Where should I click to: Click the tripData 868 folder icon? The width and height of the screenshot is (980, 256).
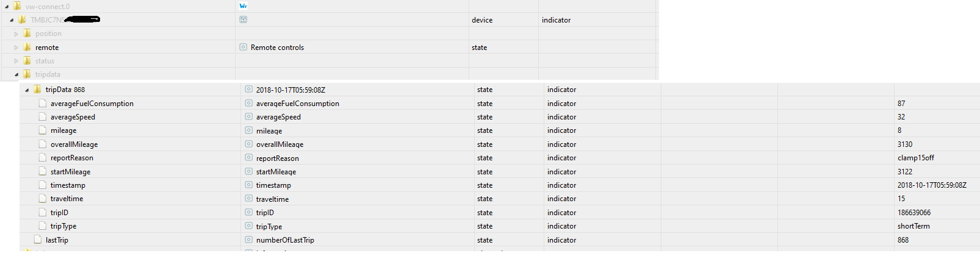click(38, 90)
